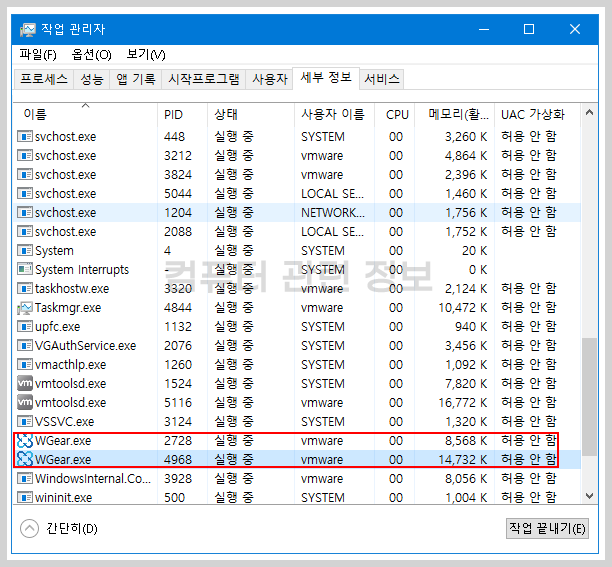Switch to the 사용자 tab
The height and width of the screenshot is (567, 612).
click(270, 80)
